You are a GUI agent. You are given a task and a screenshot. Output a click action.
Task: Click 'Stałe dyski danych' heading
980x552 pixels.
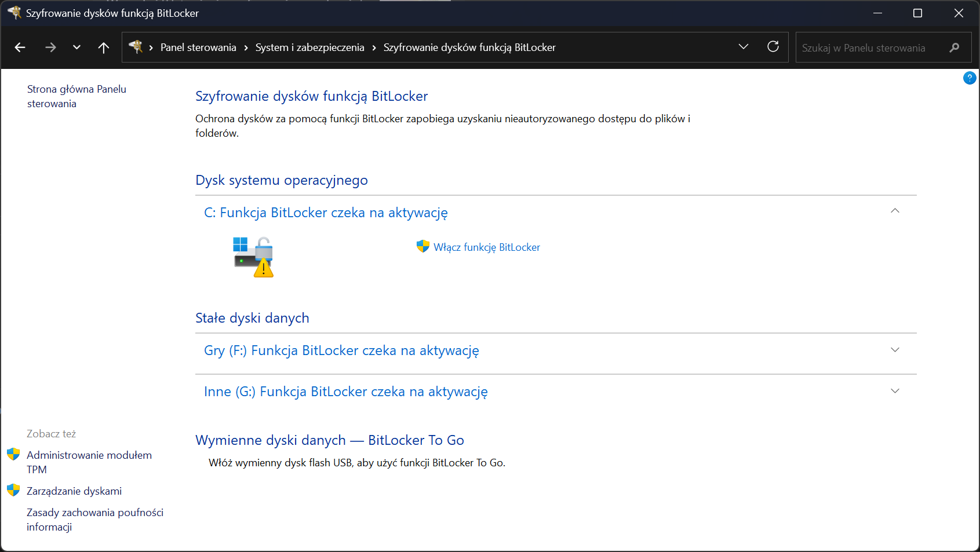252,318
